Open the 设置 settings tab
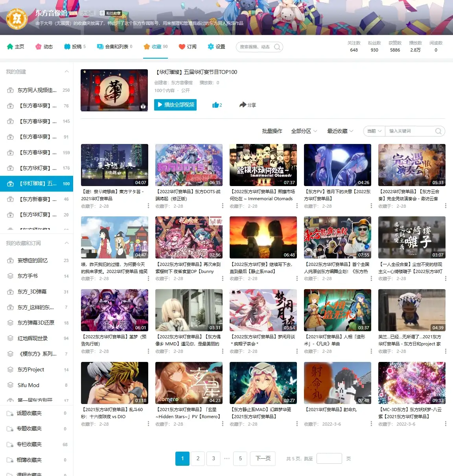 (216, 46)
